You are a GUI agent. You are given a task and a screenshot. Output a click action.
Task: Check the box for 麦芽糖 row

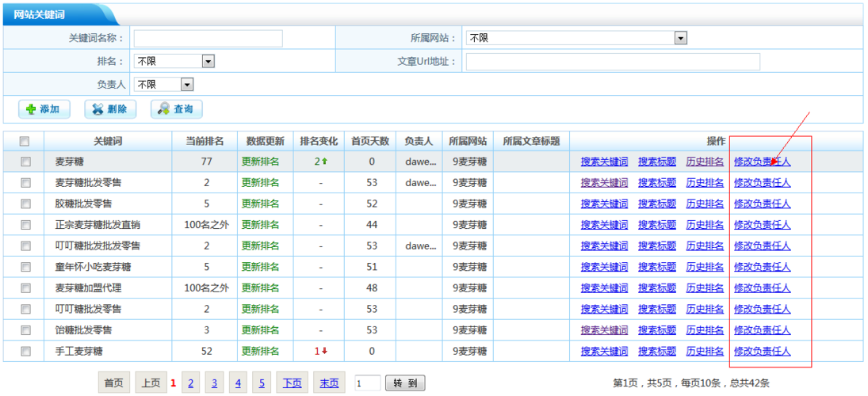point(25,162)
